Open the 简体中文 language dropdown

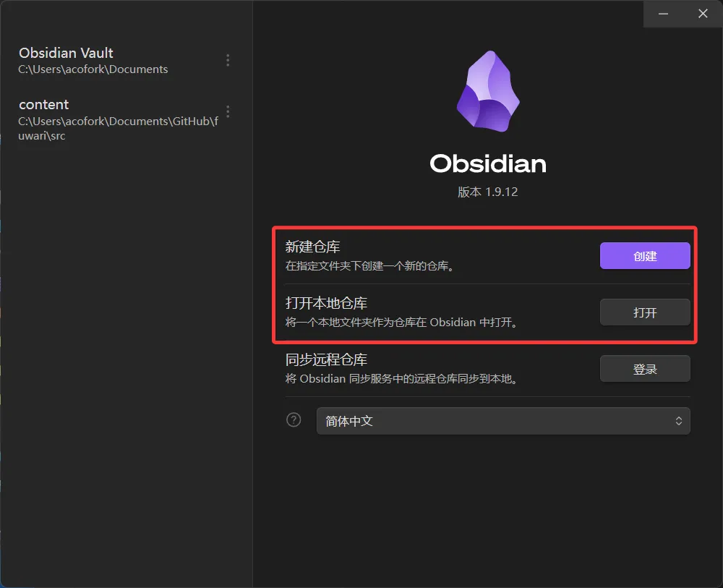click(503, 421)
